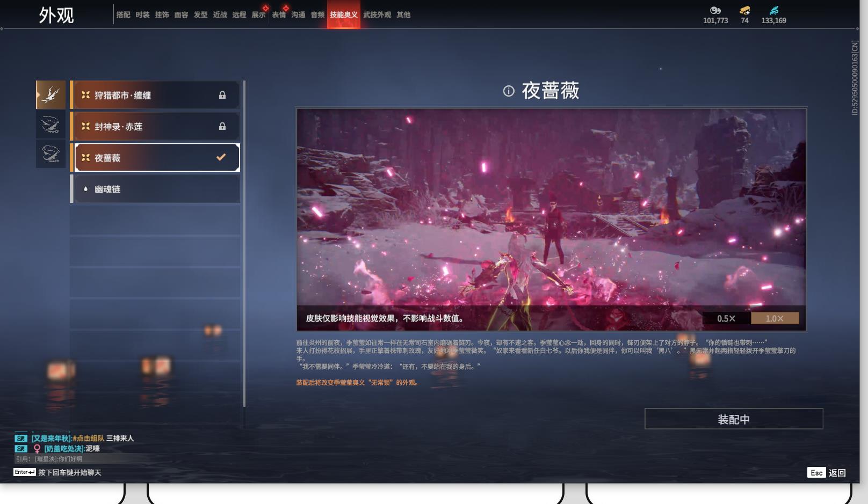868x504 pixels.
Task: Open the info icon next to 夜蔷薇 title
Action: click(x=509, y=91)
